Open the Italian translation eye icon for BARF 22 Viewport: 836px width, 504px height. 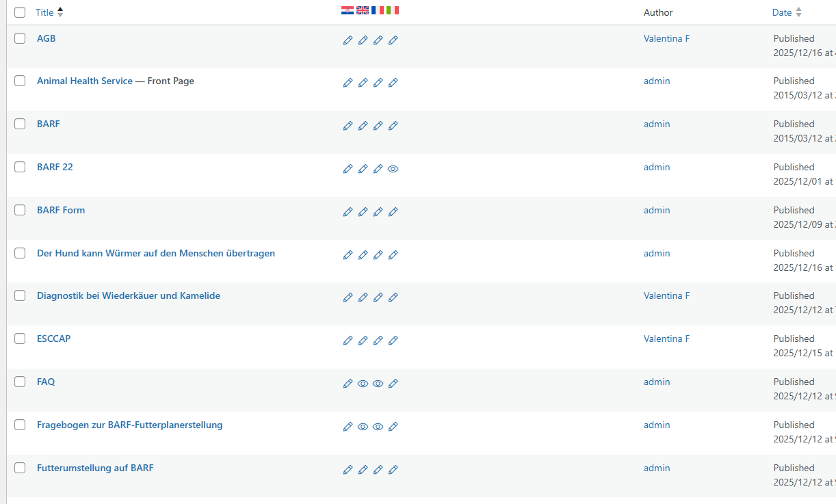click(x=393, y=169)
